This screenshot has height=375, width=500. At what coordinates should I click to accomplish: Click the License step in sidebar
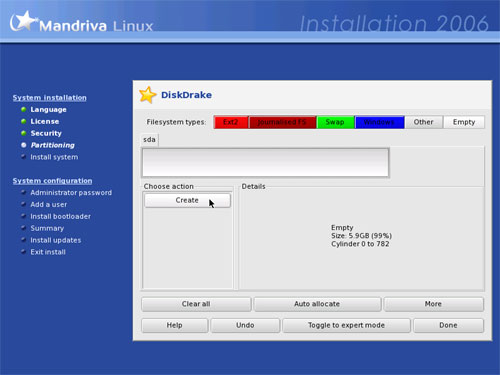pos(45,122)
